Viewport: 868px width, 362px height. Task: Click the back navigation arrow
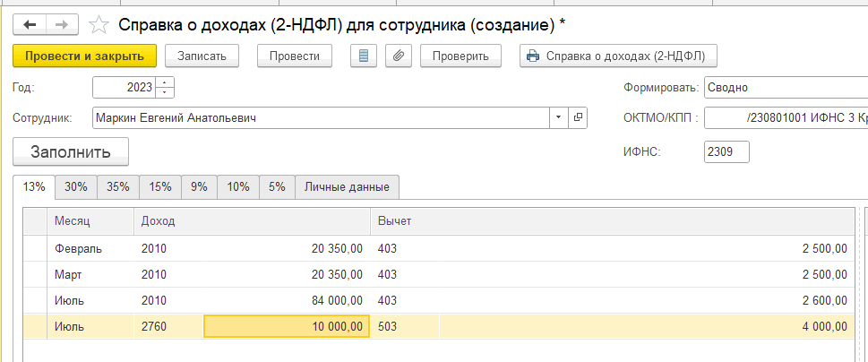coord(30,23)
